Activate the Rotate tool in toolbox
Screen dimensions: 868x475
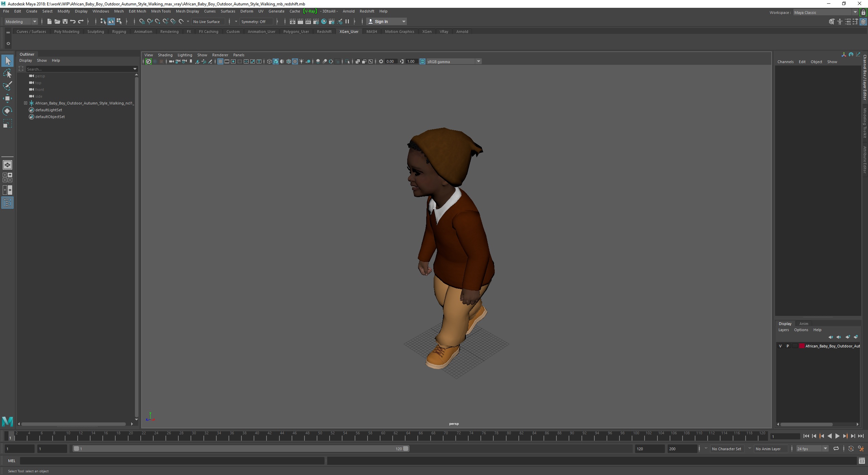coord(7,111)
